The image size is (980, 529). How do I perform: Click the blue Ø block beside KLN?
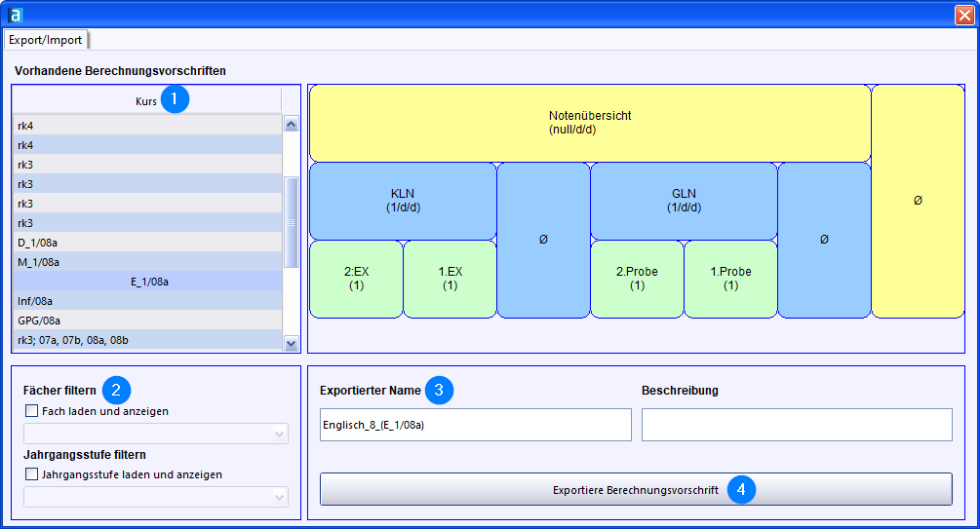[x=543, y=240]
